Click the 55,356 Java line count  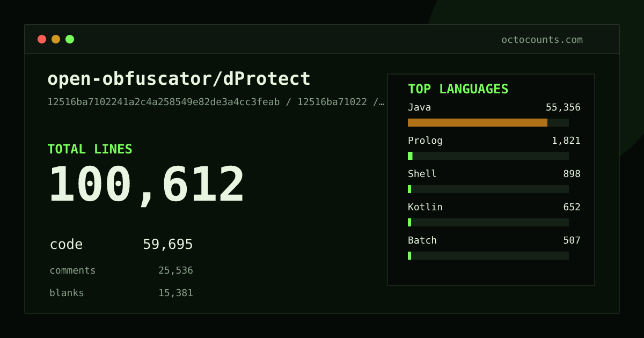point(563,107)
